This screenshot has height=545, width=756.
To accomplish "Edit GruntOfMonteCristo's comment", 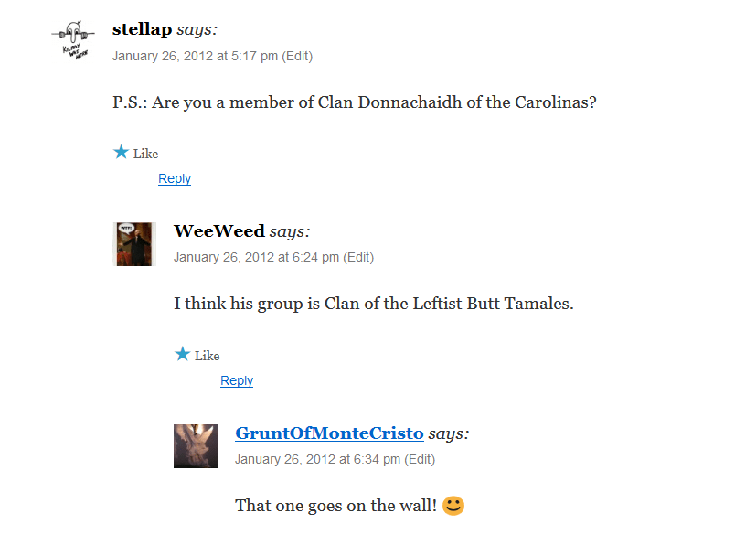I will [x=420, y=459].
